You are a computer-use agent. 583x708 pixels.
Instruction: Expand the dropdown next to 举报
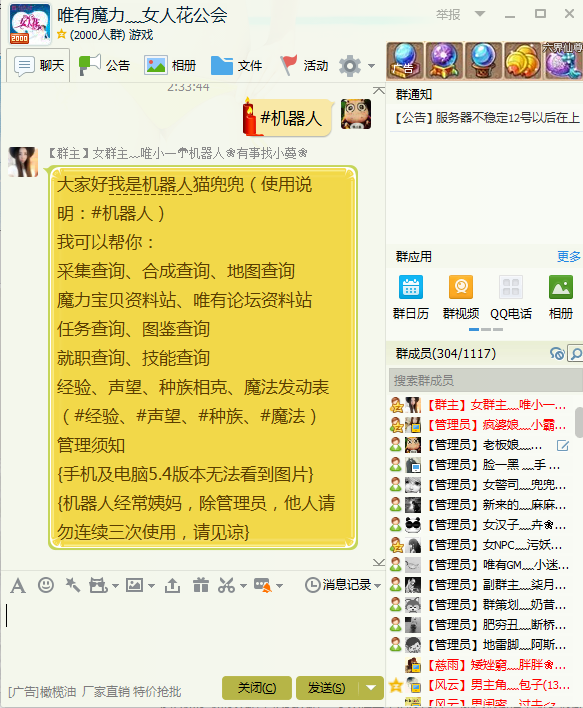point(480,14)
